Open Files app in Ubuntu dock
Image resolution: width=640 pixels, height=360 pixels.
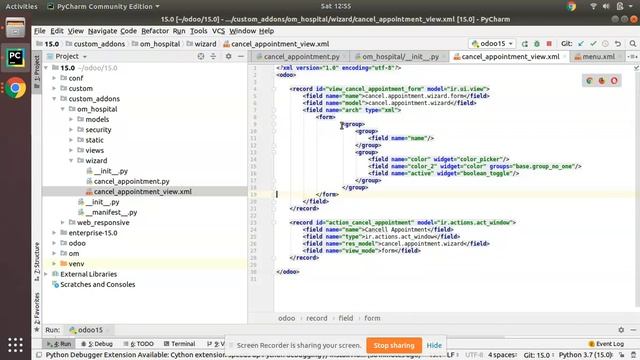(x=16, y=28)
